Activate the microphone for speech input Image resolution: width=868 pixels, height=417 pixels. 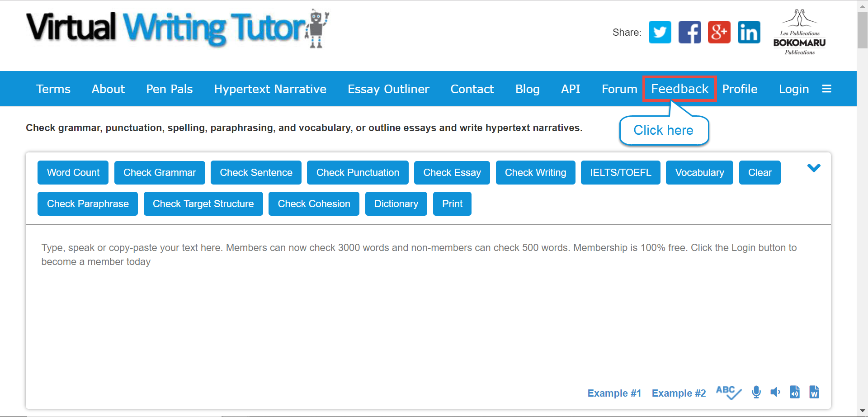[756, 392]
